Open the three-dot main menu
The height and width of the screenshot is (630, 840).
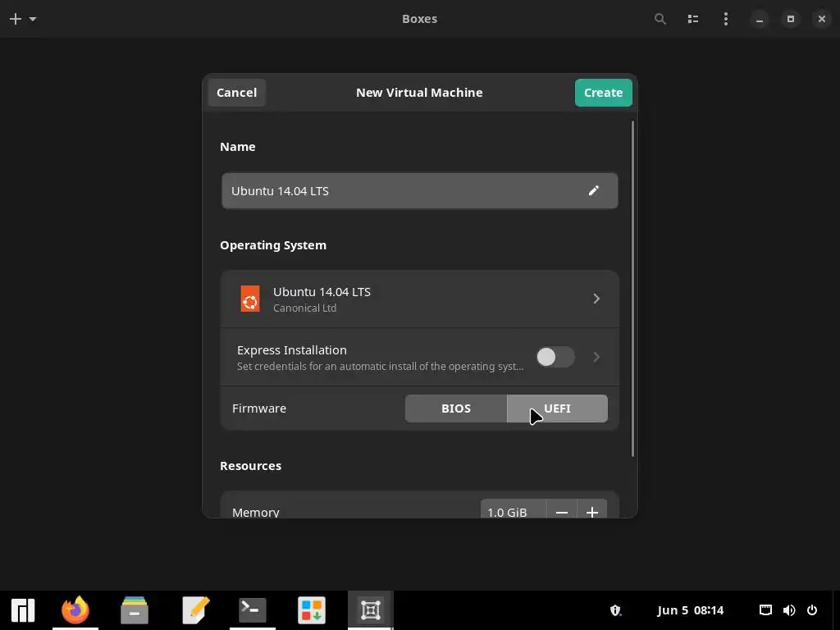pyautogui.click(x=725, y=20)
